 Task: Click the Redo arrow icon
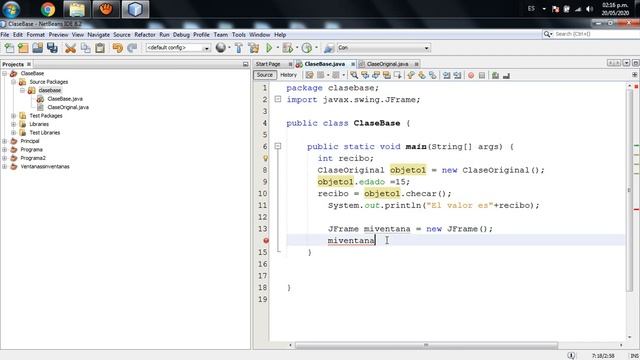132,48
